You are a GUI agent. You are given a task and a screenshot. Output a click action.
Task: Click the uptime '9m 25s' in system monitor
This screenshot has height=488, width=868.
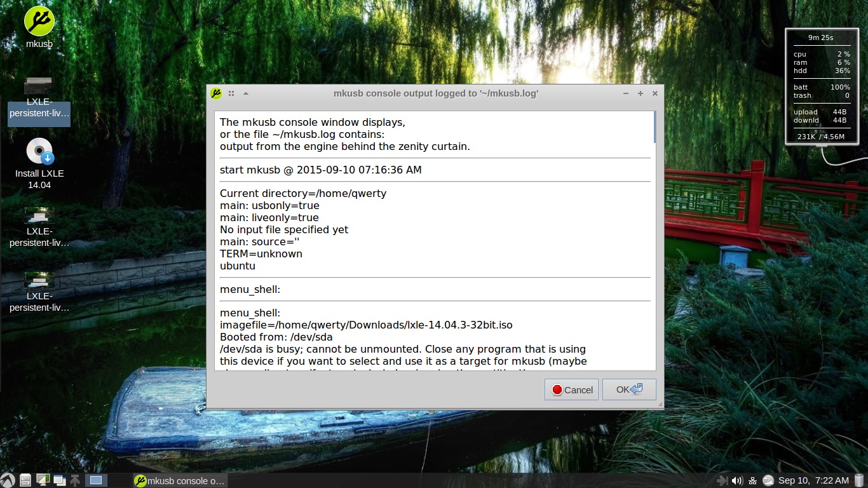pyautogui.click(x=821, y=37)
